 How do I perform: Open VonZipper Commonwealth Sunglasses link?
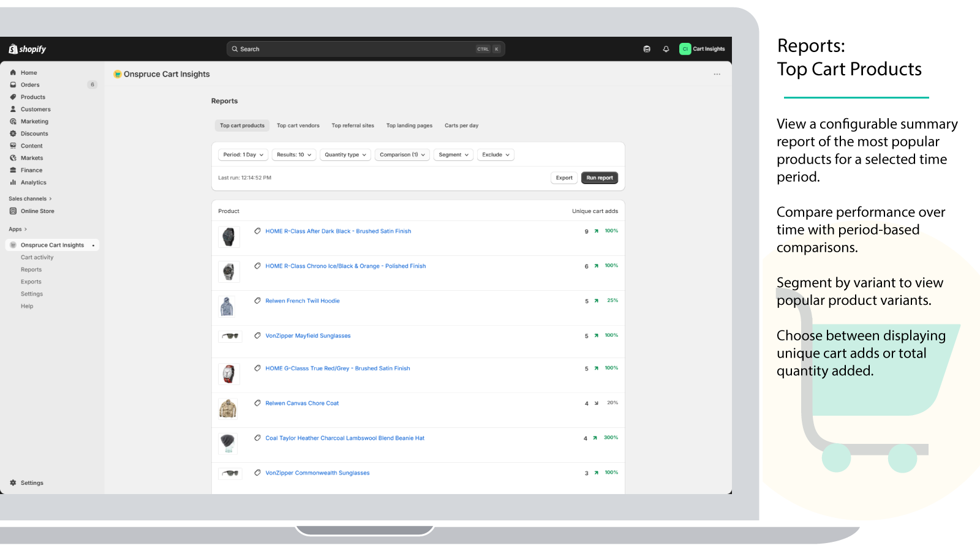[x=317, y=473]
